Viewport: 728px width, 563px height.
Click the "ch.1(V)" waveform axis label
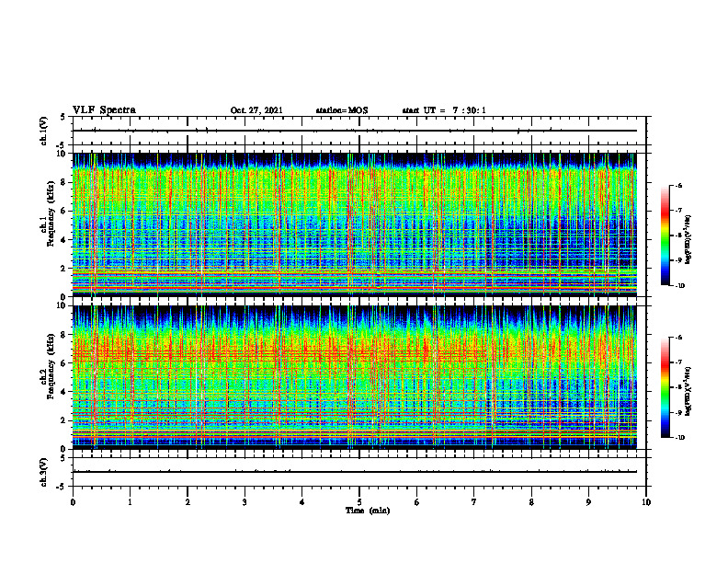pyautogui.click(x=43, y=131)
